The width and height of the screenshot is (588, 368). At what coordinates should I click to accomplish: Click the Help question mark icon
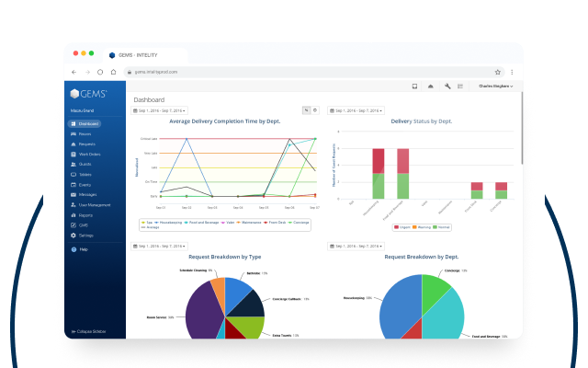pos(73,249)
